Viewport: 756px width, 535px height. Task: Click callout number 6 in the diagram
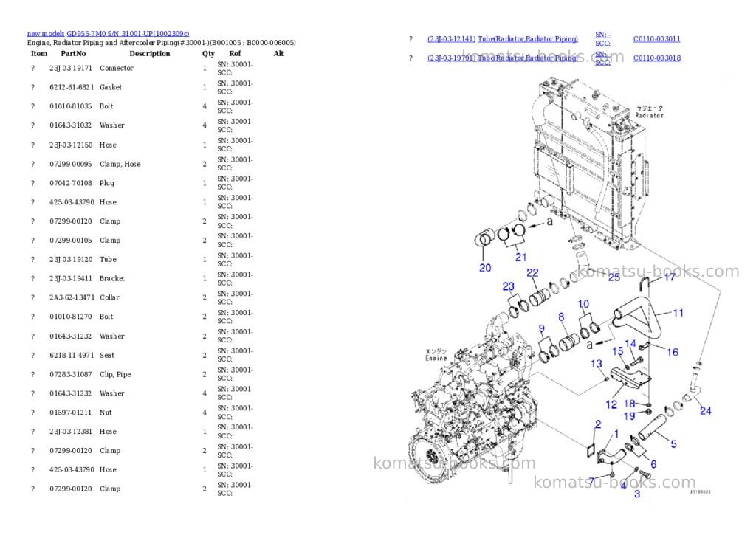[x=653, y=465]
